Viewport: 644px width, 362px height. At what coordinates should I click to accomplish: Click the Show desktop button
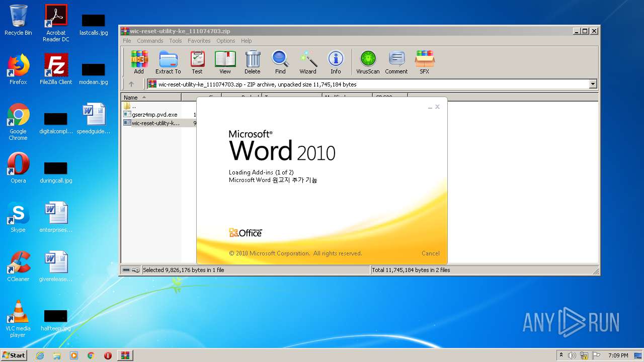(x=639, y=355)
